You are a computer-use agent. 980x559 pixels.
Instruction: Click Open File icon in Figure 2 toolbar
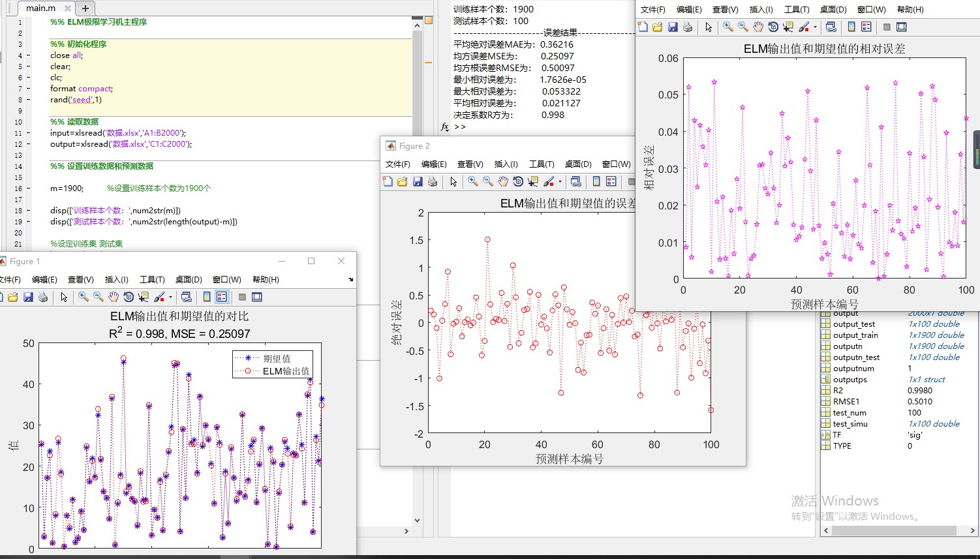tap(403, 181)
